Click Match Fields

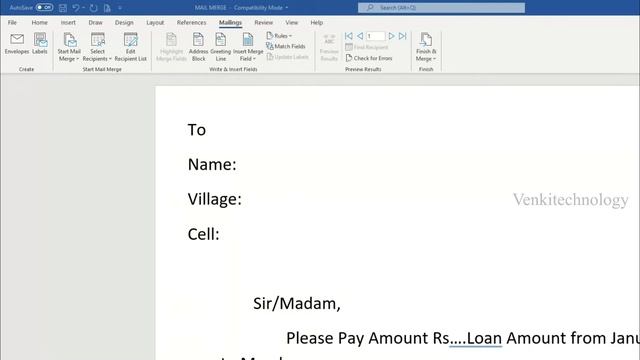point(286,47)
